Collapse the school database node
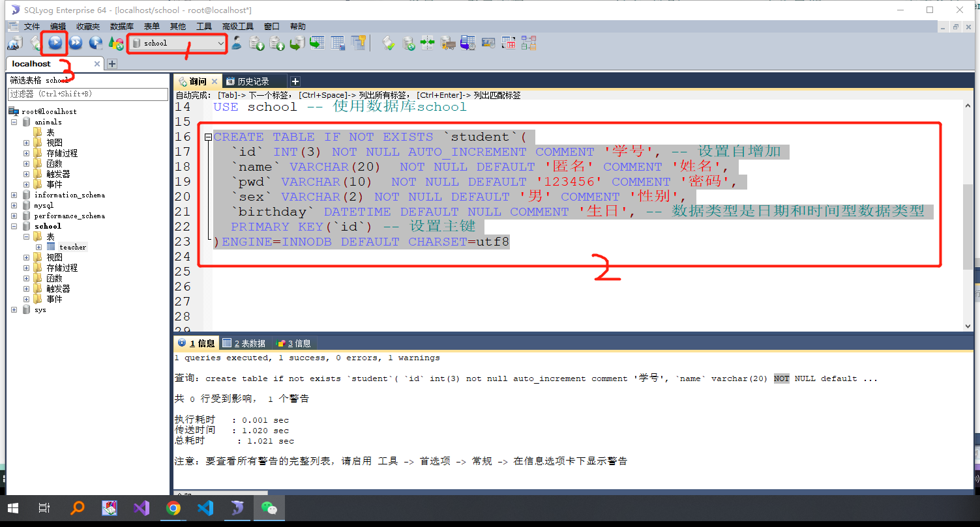Image resolution: width=980 pixels, height=527 pixels. coord(14,226)
